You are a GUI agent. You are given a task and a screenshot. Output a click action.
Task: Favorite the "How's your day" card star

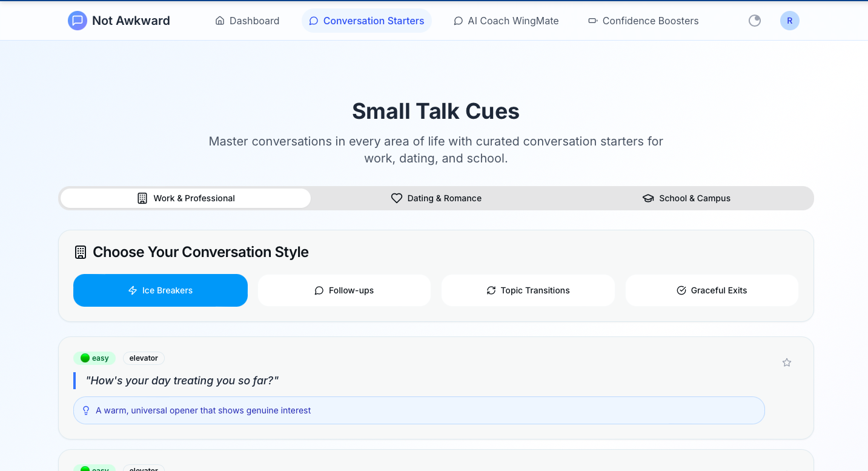coord(787,362)
